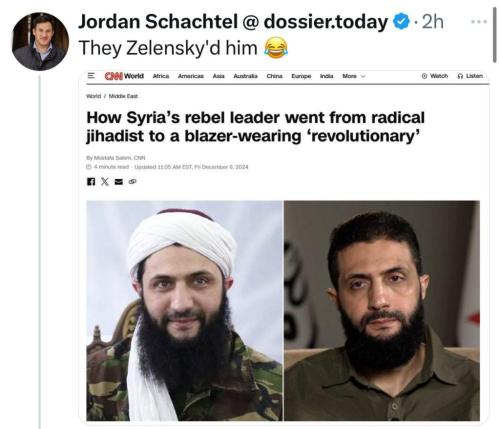Open the China section
Image resolution: width=500 pixels, height=429 pixels.
pos(274,76)
